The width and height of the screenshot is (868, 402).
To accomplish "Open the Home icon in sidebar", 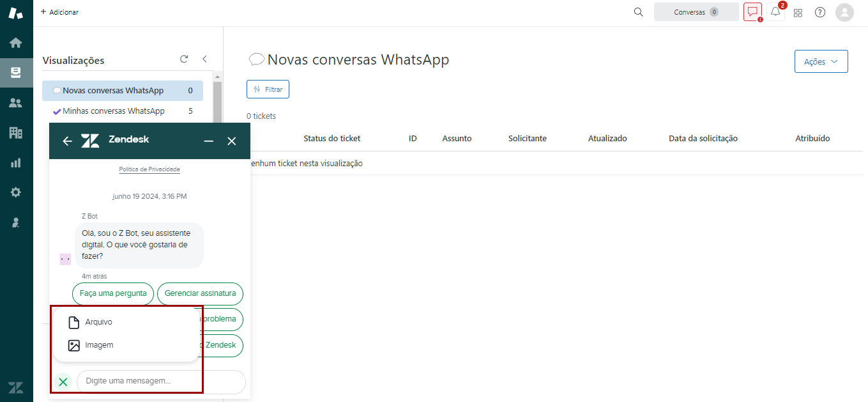I will click(x=16, y=43).
